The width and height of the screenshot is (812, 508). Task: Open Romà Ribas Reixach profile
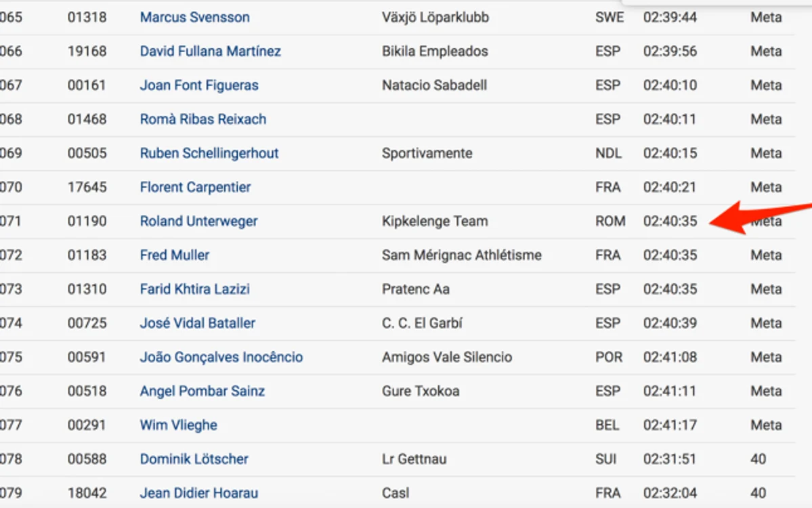pos(203,119)
